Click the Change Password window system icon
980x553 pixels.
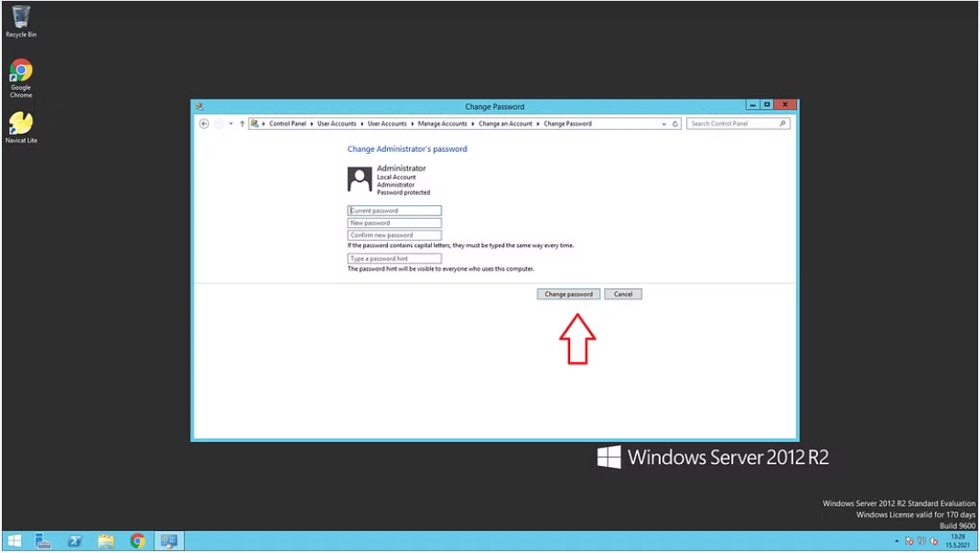pyautogui.click(x=199, y=106)
